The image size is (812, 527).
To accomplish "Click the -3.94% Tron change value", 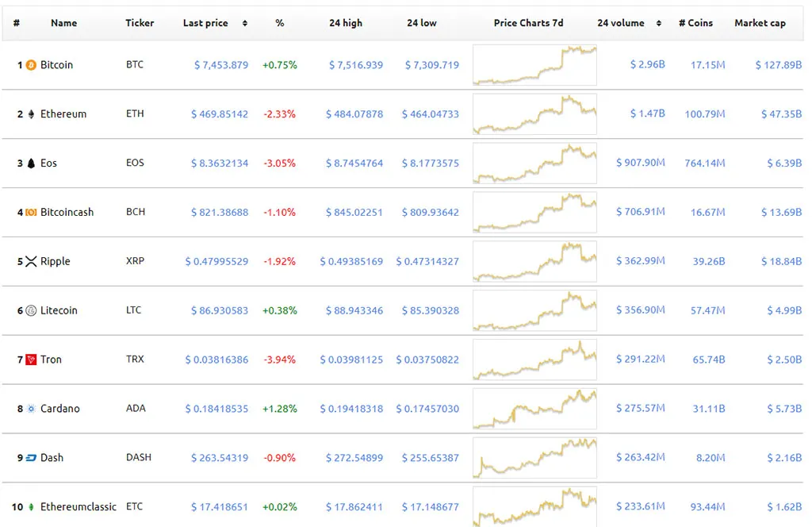I will click(280, 360).
